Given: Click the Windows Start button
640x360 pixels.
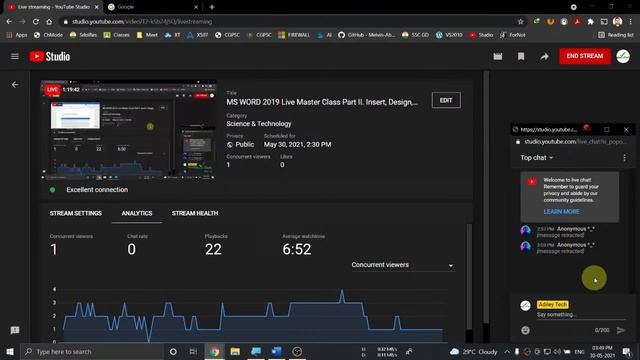Looking at the screenshot, I should 10,351.
